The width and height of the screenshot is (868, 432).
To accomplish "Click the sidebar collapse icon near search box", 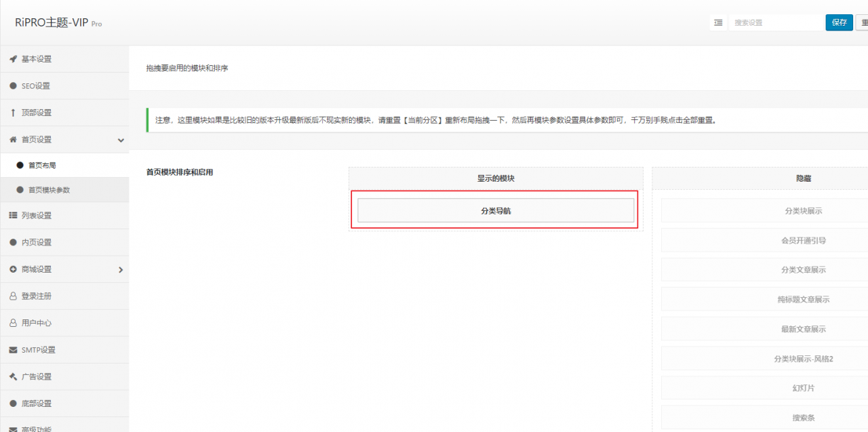I will point(718,22).
